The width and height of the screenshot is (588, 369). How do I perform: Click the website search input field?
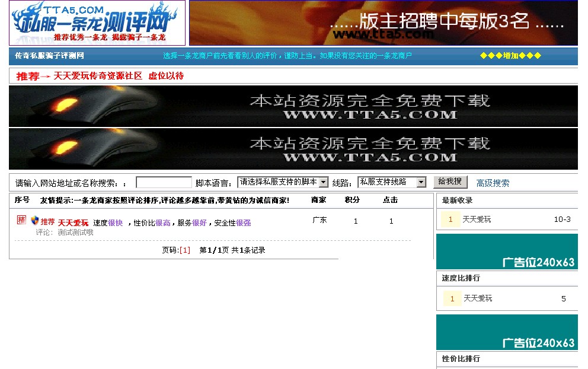[163, 182]
